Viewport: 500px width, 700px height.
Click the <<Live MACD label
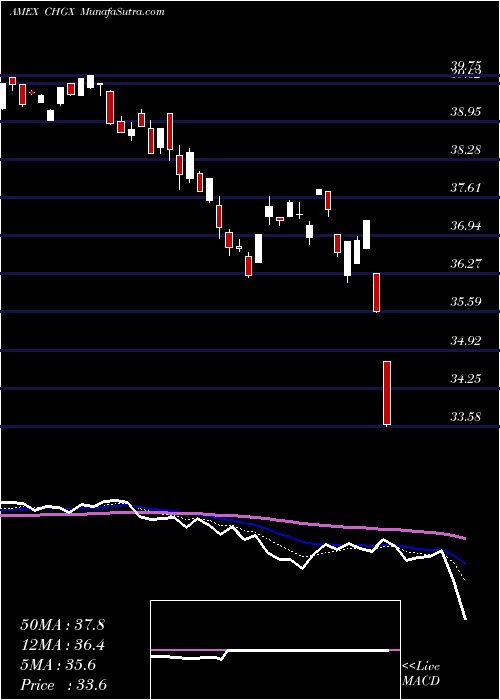pyautogui.click(x=421, y=674)
